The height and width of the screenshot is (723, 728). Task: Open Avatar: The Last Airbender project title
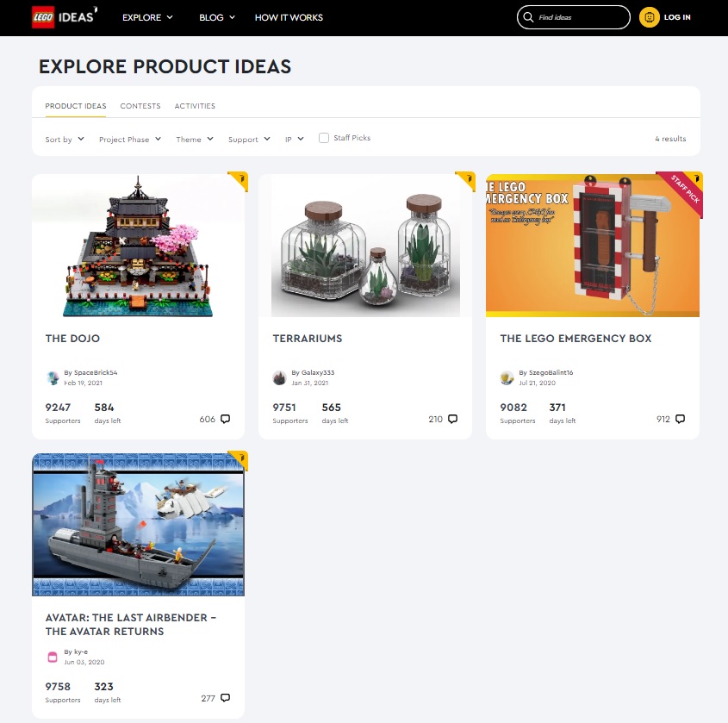[x=131, y=625]
